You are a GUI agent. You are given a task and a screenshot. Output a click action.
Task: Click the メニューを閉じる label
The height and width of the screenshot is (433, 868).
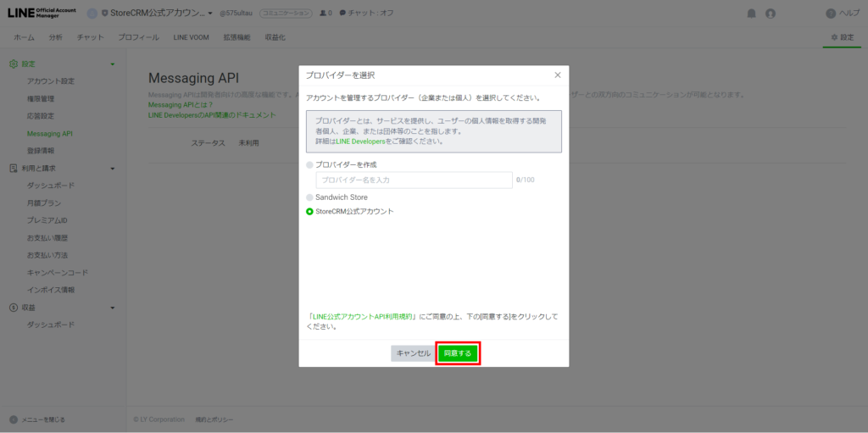pyautogui.click(x=43, y=419)
